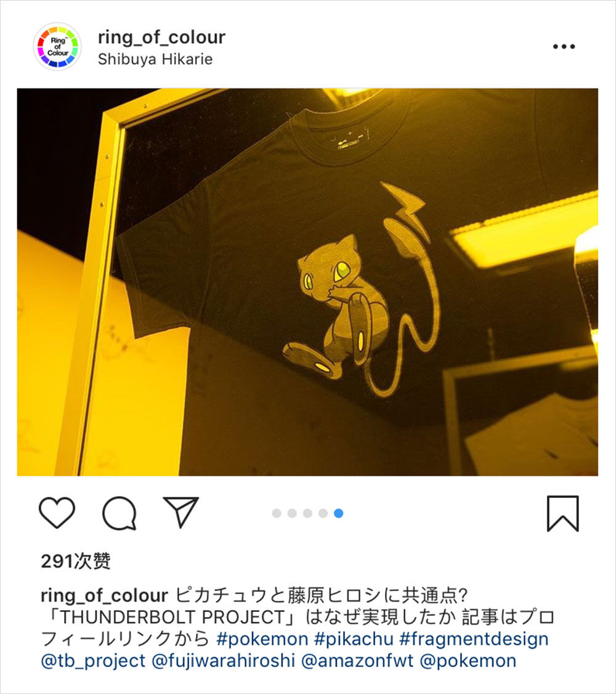Visit the @fujiwarahiroshi mention
This screenshot has height=694, width=616.
(x=223, y=661)
